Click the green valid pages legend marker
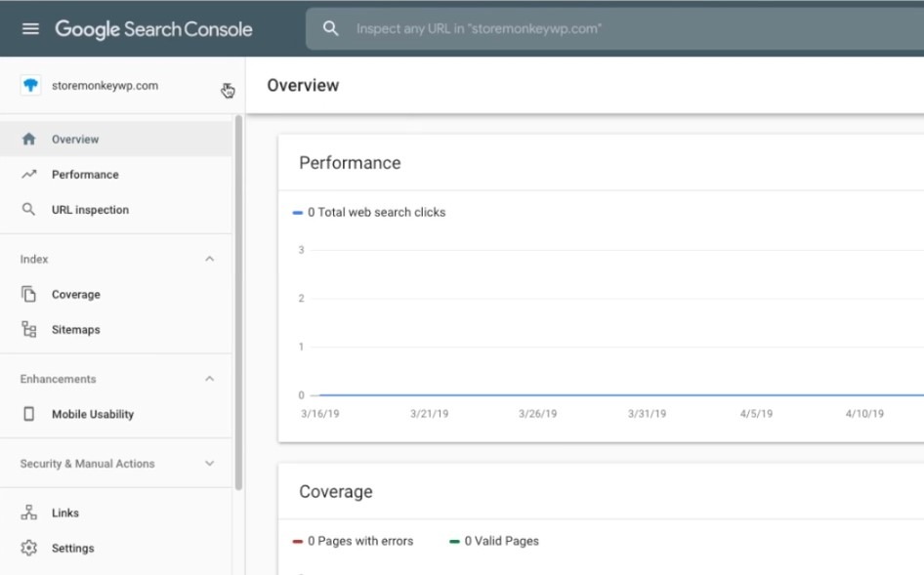The width and height of the screenshot is (924, 575). click(454, 542)
